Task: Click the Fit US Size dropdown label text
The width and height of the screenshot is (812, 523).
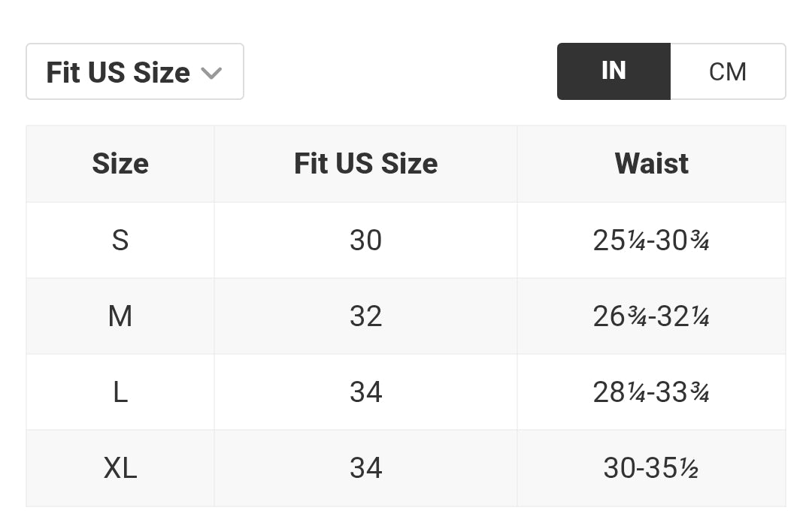Action: click(118, 72)
